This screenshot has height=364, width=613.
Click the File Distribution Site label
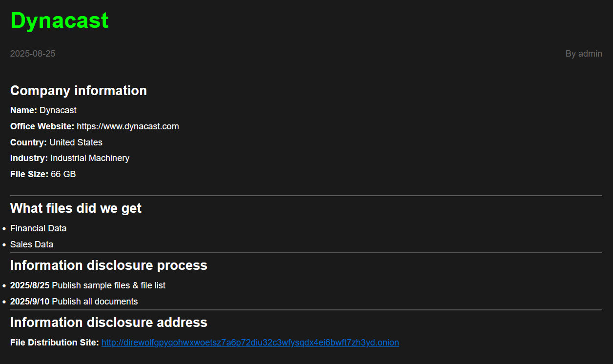click(x=55, y=343)
